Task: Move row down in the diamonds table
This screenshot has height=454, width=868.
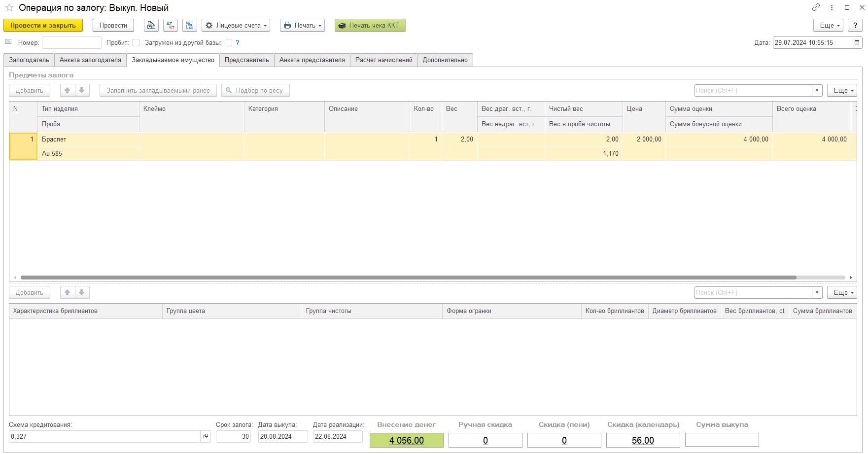Action: [x=82, y=292]
